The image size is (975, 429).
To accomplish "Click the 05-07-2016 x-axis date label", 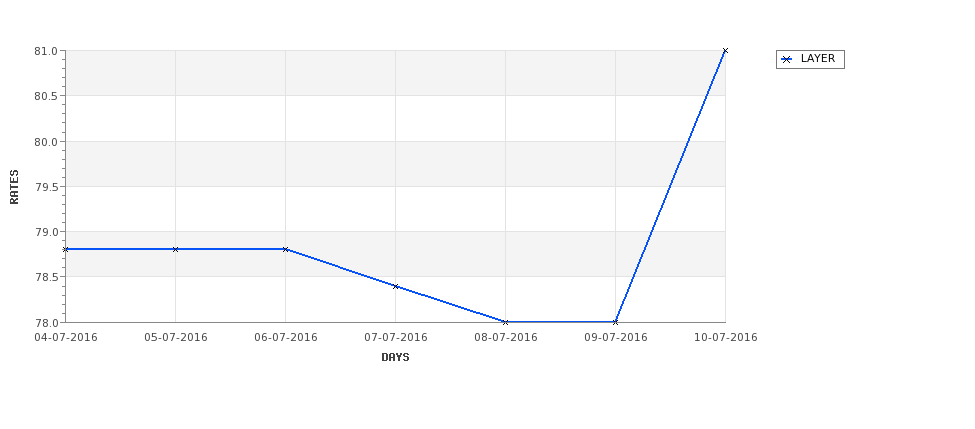I will [x=176, y=338].
